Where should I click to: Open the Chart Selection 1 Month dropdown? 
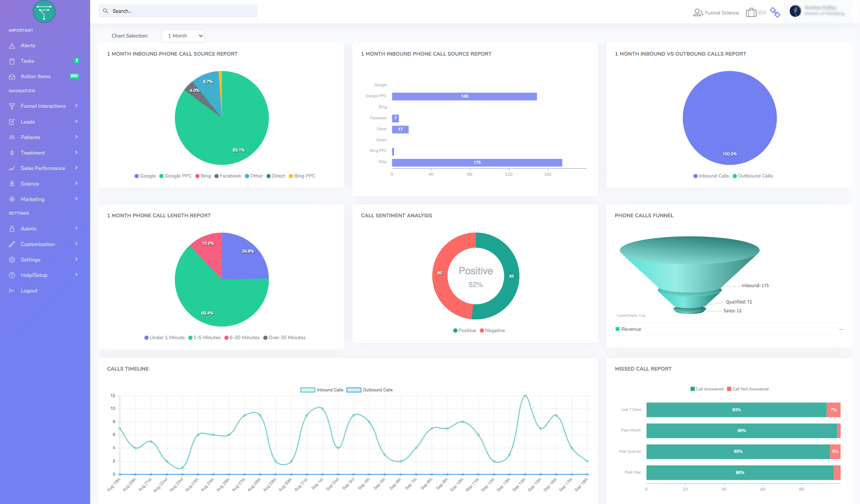(183, 36)
